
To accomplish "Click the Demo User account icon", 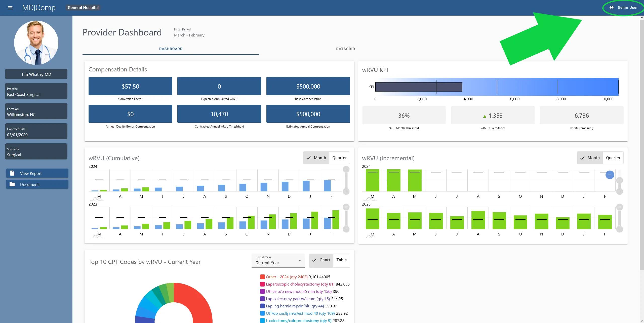I will click(x=611, y=8).
